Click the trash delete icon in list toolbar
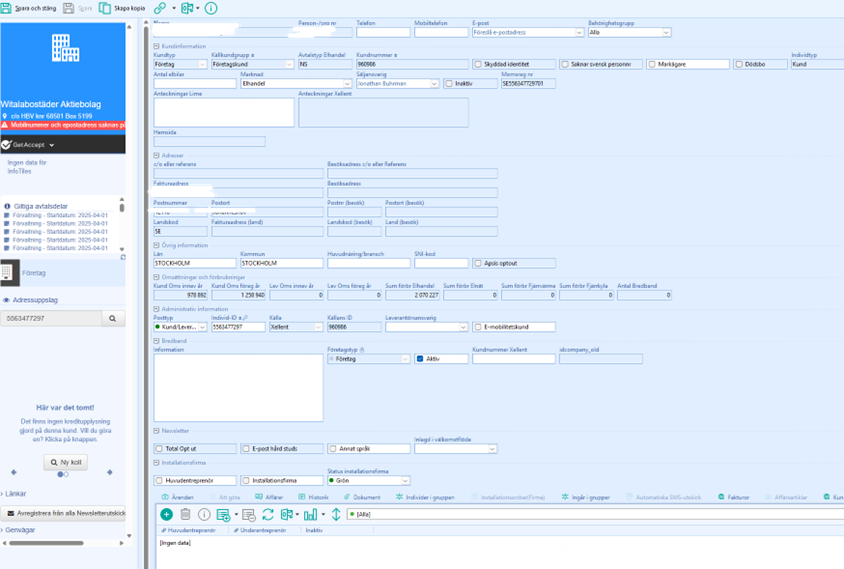Image resolution: width=844 pixels, height=569 pixels. pos(186,514)
